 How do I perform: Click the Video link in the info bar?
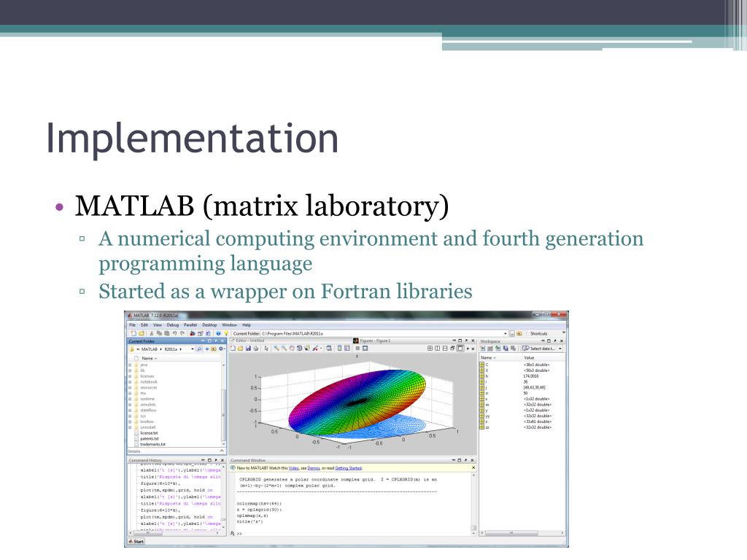[x=293, y=468]
